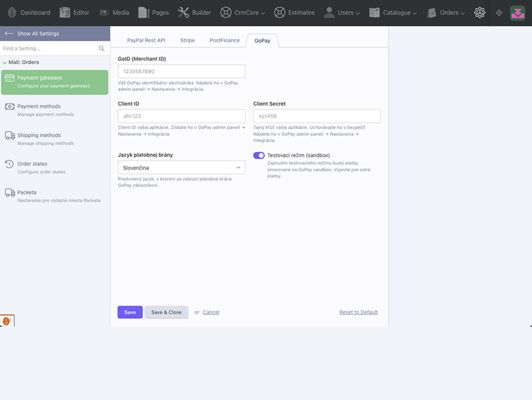Click the GoID Merchant ID input field
This screenshot has height=400, width=532.
[182, 72]
